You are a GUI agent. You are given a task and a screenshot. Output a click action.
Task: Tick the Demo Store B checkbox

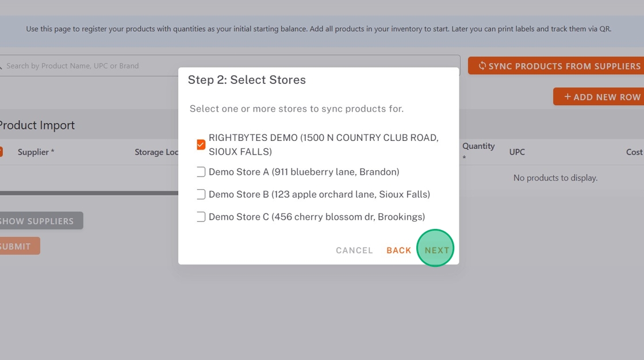pyautogui.click(x=201, y=194)
